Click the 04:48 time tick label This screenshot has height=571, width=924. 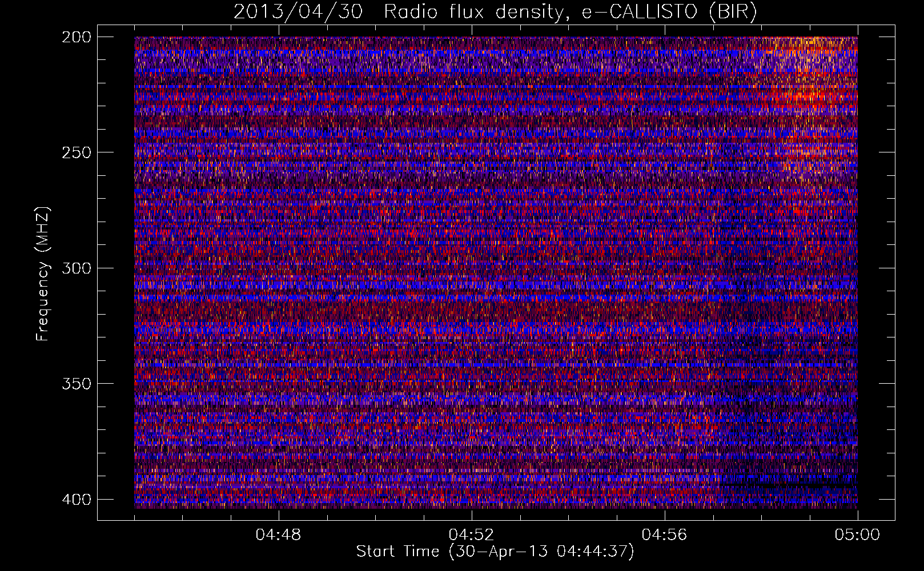coord(279,535)
